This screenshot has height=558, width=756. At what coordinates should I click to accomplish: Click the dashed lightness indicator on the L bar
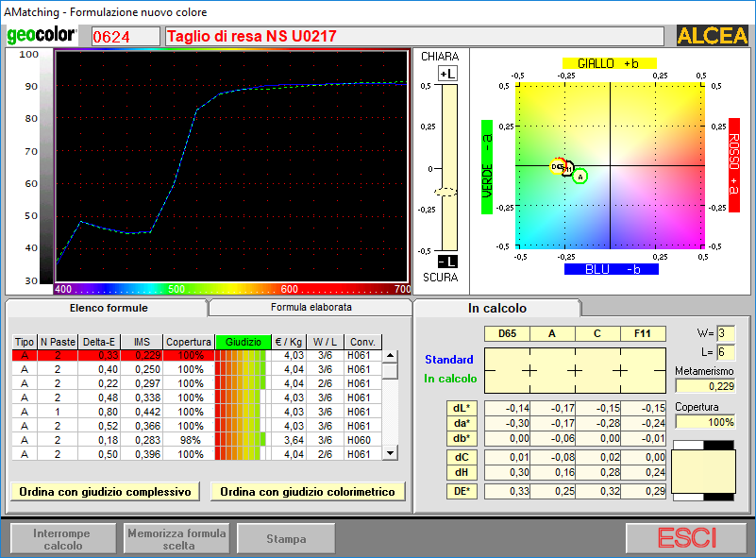[446, 192]
